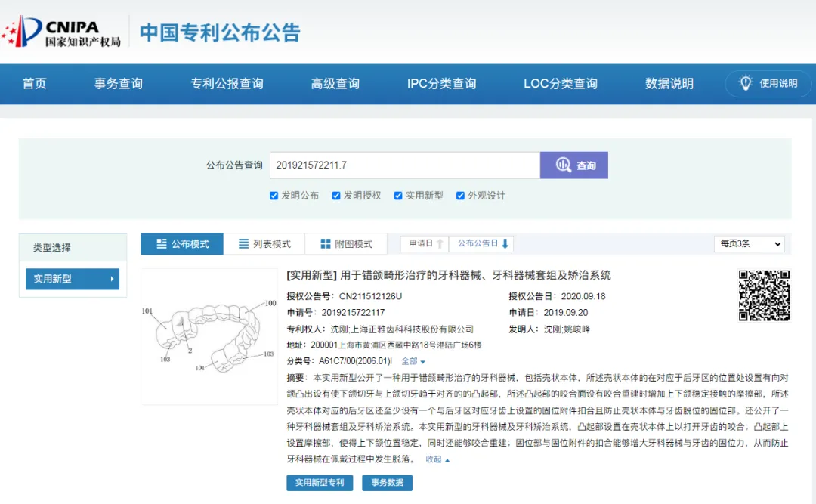Viewport: 816px width, 504px height.
Task: Switch to 公布模式 tab
Action: 182,243
